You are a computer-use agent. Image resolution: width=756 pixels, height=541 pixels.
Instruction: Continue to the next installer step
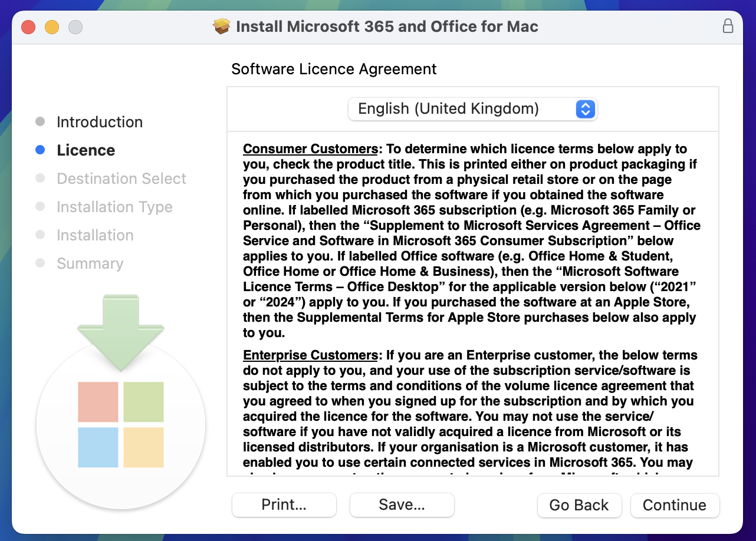tap(675, 505)
